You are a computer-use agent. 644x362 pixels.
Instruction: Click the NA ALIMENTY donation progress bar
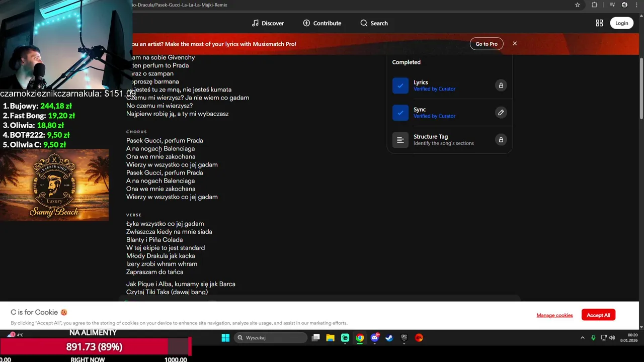pyautogui.click(x=96, y=347)
